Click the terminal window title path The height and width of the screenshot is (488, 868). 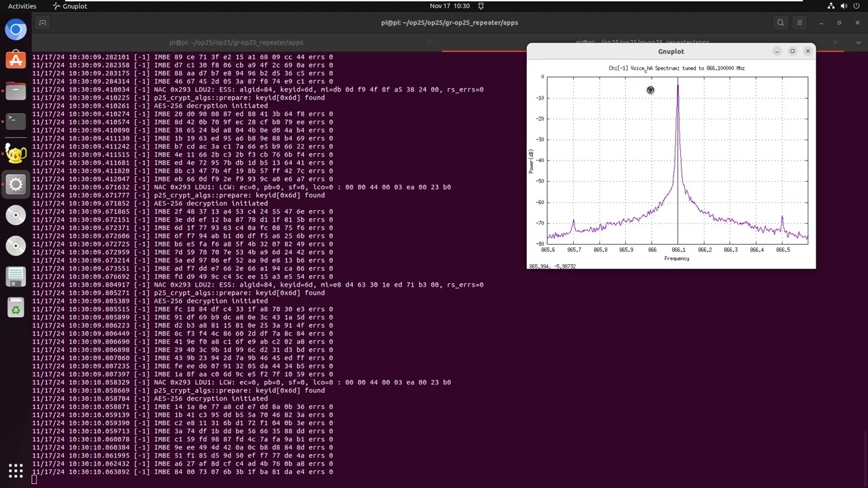tap(449, 22)
